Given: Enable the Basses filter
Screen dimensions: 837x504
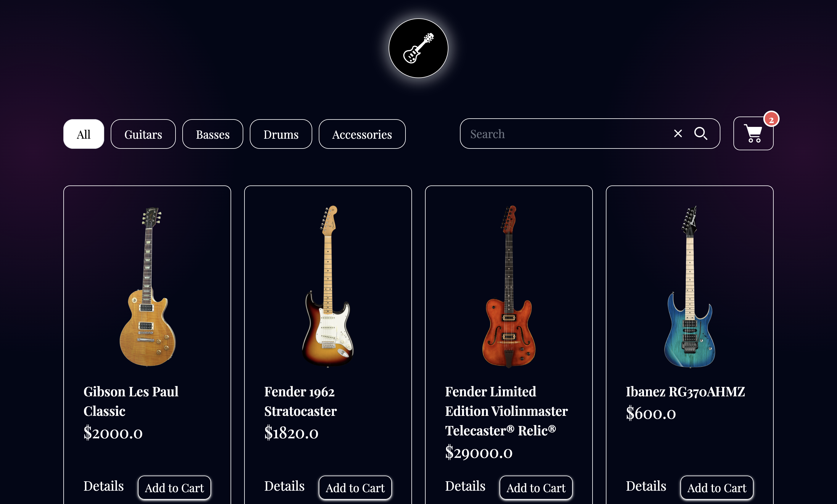Looking at the screenshot, I should point(212,134).
